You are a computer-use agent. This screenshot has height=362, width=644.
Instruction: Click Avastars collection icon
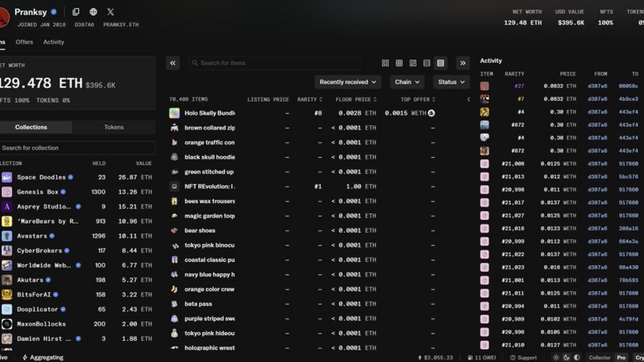pos(7,236)
